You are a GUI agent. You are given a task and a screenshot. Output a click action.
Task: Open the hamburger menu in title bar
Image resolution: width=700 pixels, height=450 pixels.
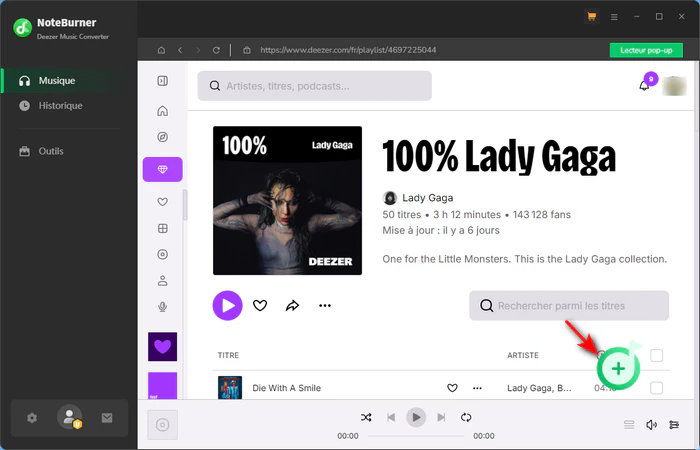[614, 17]
